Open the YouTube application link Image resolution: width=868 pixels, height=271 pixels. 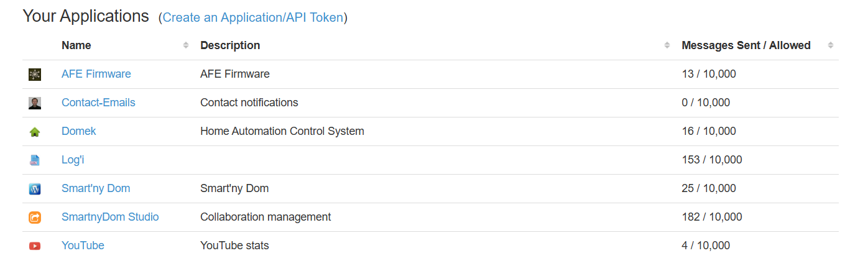tap(83, 246)
